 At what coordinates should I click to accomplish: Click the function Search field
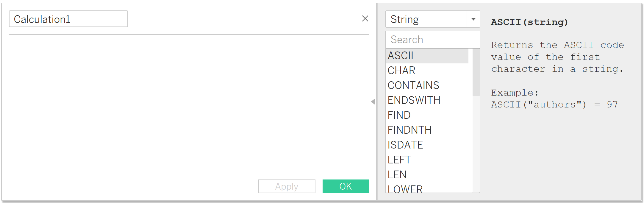tap(432, 40)
